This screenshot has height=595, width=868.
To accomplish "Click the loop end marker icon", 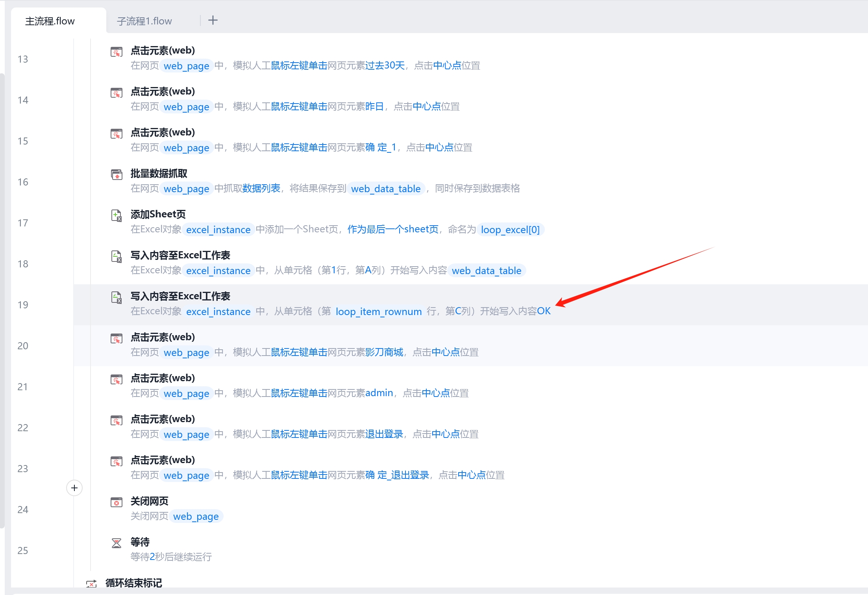I will (x=91, y=584).
